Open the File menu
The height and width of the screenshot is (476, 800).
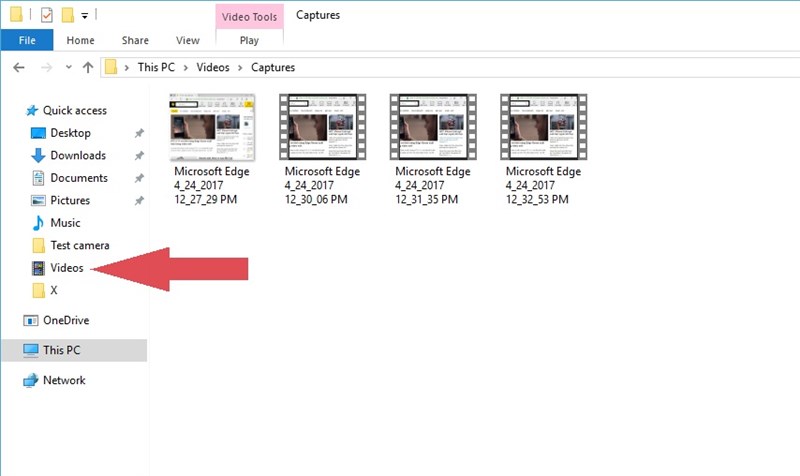coord(27,40)
